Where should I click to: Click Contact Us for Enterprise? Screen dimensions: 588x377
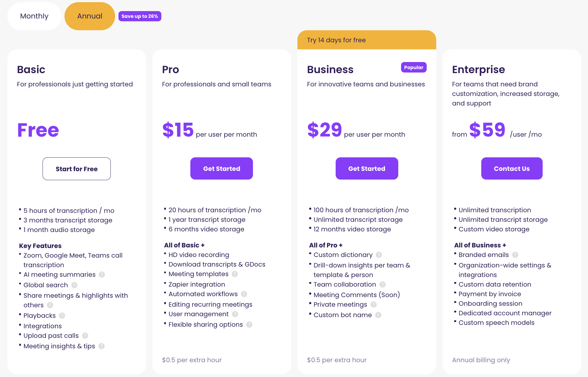(x=512, y=168)
